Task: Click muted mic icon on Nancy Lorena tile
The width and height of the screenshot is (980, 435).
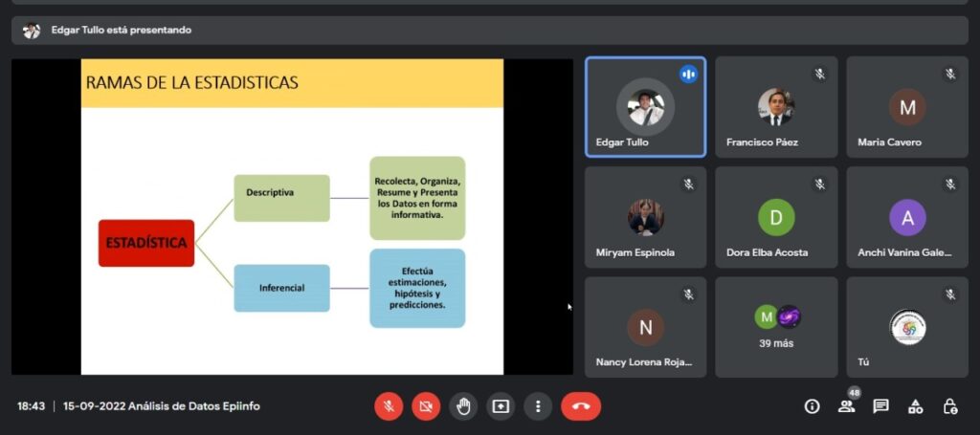Action: 689,294
